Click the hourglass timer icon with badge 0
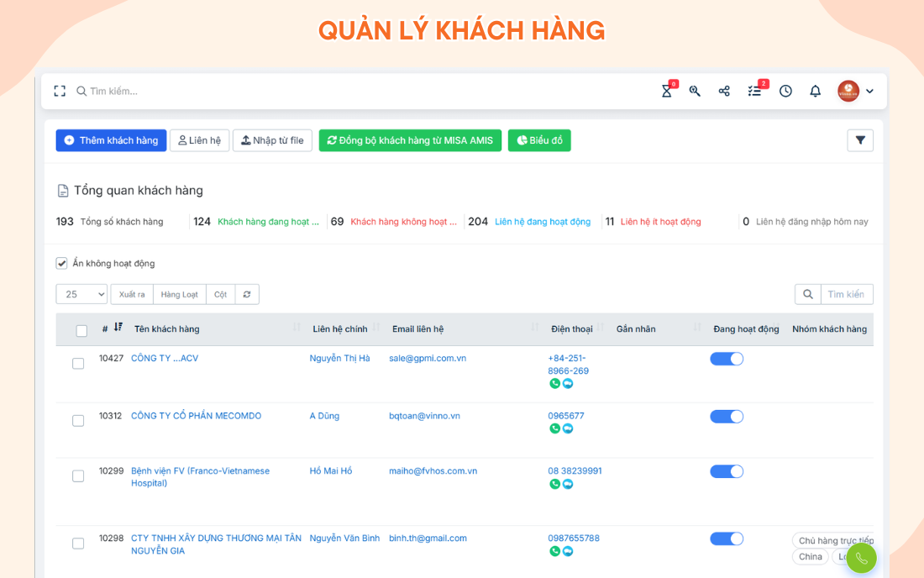The width and height of the screenshot is (924, 578). 666,90
